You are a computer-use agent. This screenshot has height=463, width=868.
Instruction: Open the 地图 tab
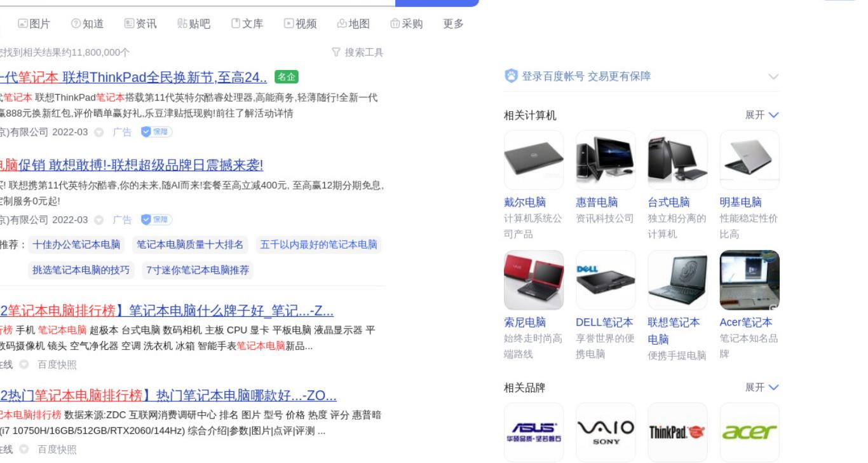353,24
